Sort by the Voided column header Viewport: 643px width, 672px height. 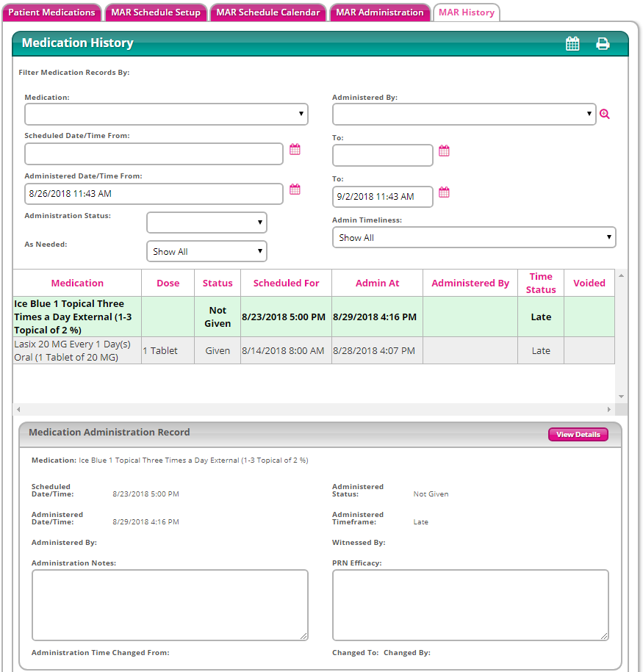point(589,283)
